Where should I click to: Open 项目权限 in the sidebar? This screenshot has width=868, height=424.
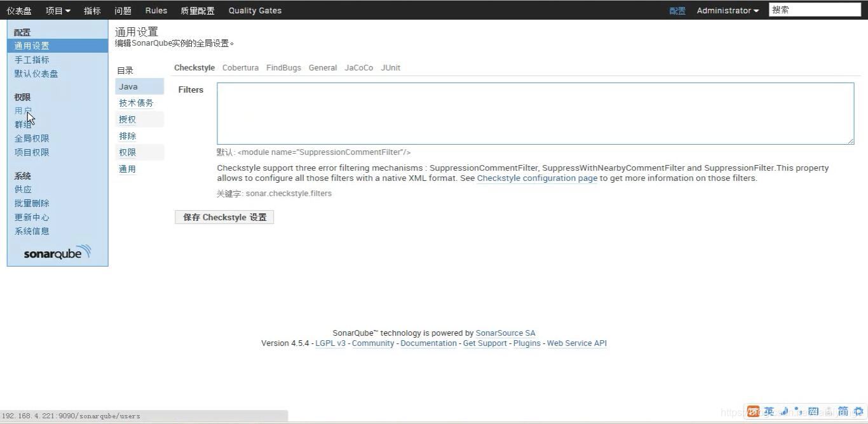pos(32,152)
